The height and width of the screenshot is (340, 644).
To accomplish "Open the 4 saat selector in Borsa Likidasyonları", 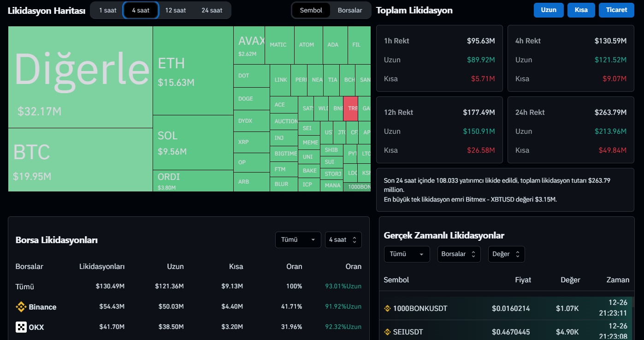I will [343, 240].
